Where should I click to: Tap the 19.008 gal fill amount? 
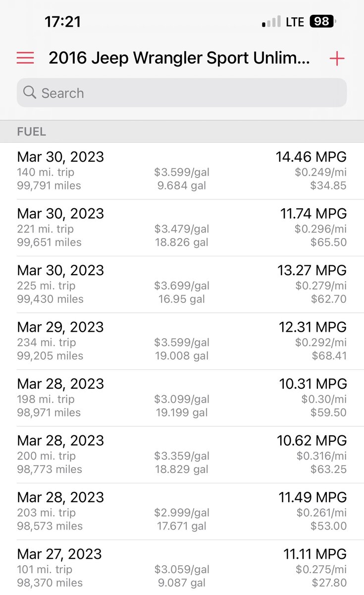[182, 356]
